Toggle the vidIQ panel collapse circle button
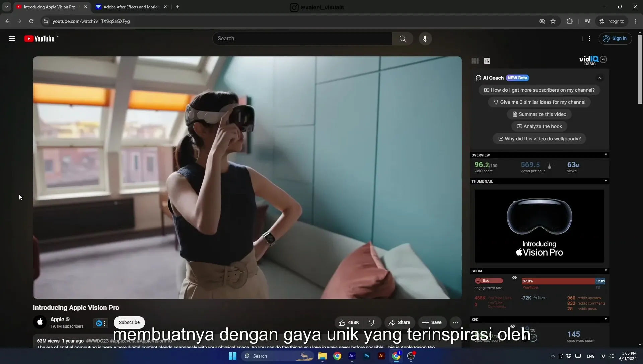This screenshot has width=643, height=364. pyautogui.click(x=603, y=60)
